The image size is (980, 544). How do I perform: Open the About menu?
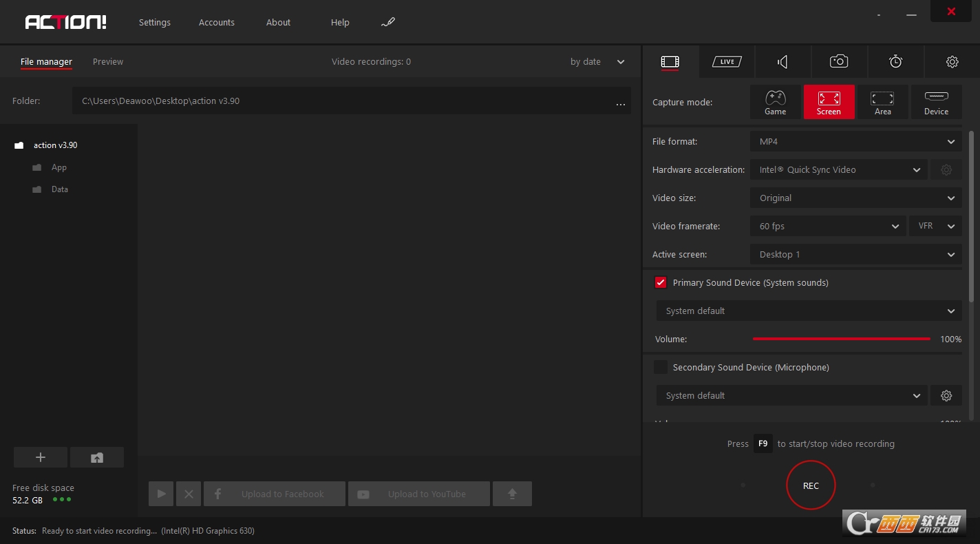click(279, 22)
